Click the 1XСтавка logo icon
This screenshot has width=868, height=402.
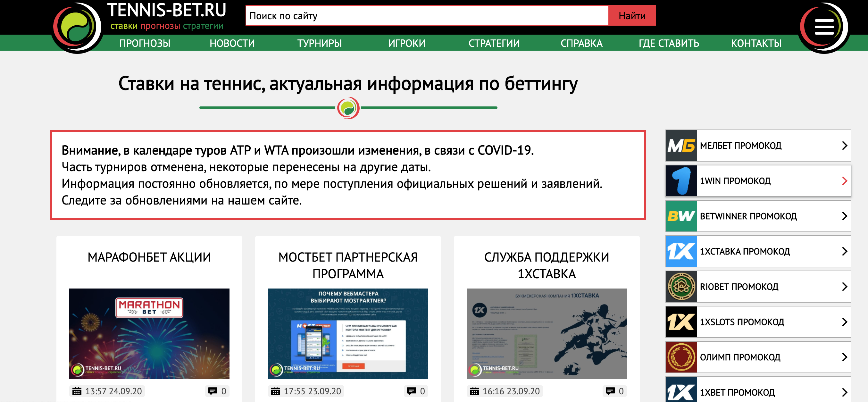click(x=681, y=251)
